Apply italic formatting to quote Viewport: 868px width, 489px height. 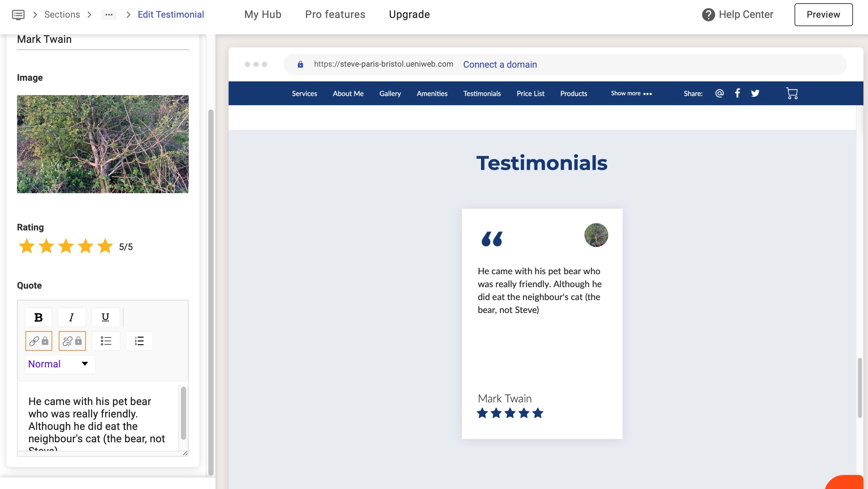[x=72, y=317]
